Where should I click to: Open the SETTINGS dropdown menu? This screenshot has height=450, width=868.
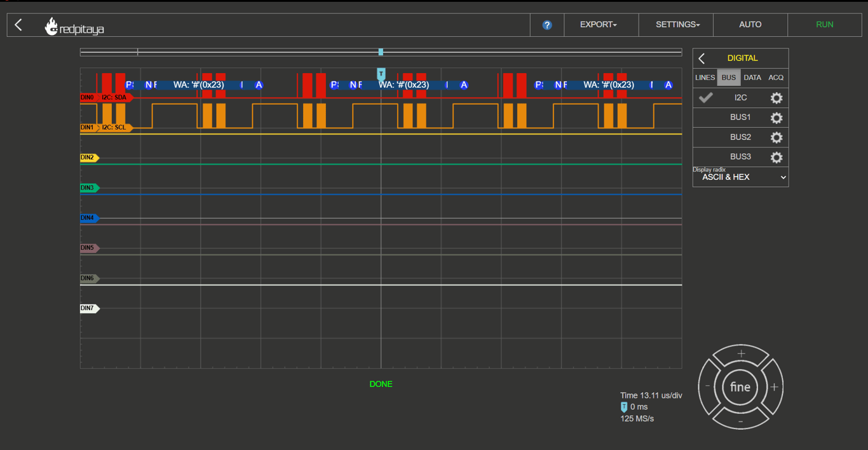point(677,25)
